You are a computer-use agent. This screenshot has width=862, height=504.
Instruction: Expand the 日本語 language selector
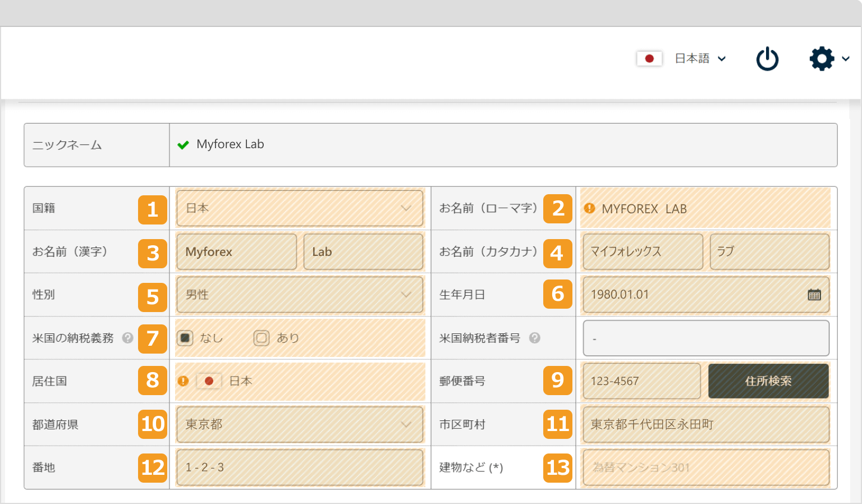[x=700, y=58]
